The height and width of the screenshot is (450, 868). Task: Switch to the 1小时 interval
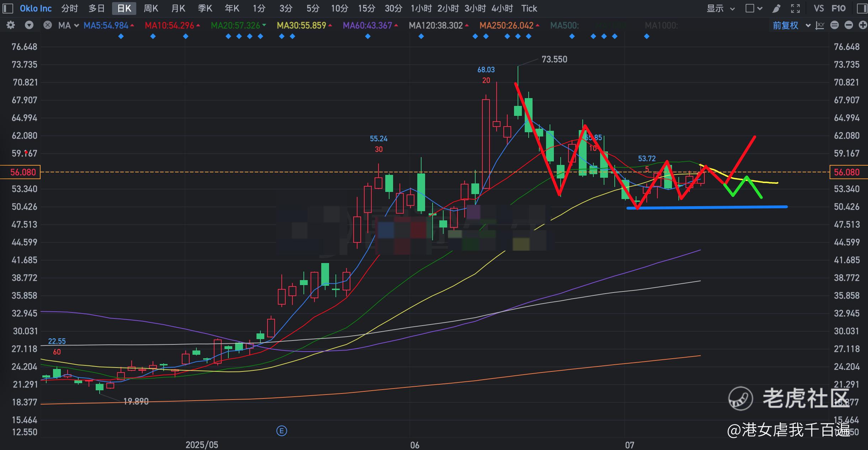pyautogui.click(x=421, y=8)
